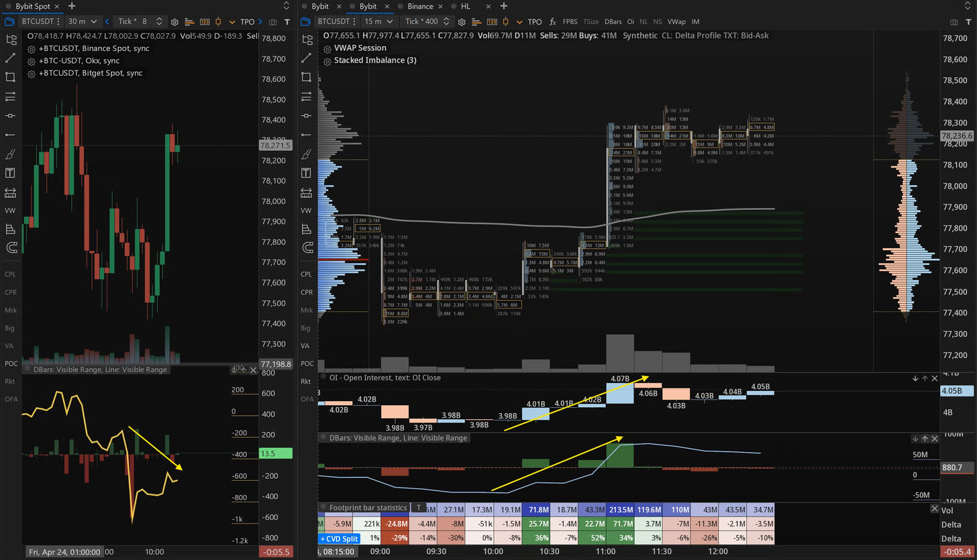
Task: Take a screenshot of the right chart with camera icon
Action: tap(954, 22)
